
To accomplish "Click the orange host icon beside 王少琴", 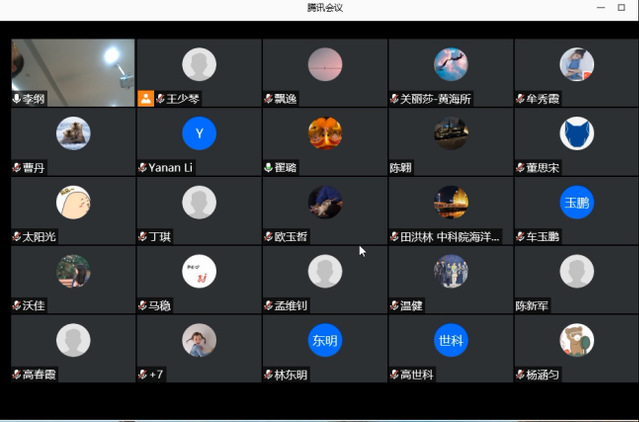I will coord(145,99).
